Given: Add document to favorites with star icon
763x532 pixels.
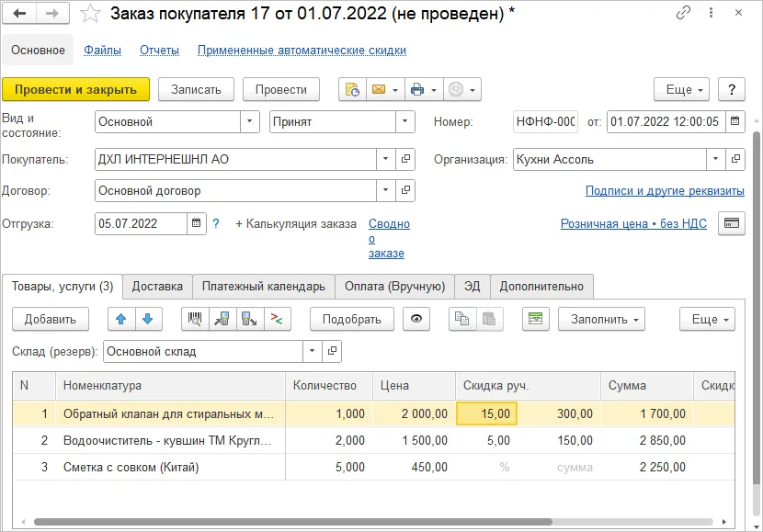Looking at the screenshot, I should pyautogui.click(x=90, y=14).
